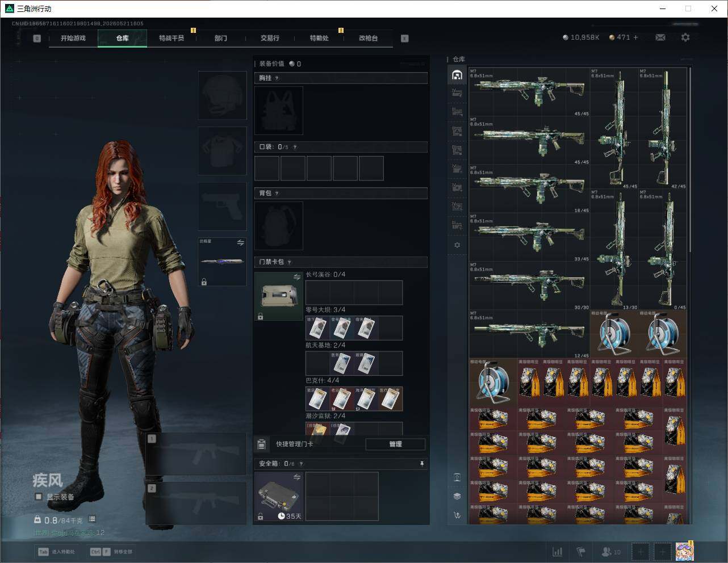Open the friends list icon showing 10
Screen dimensions: 728x563
[611, 552]
